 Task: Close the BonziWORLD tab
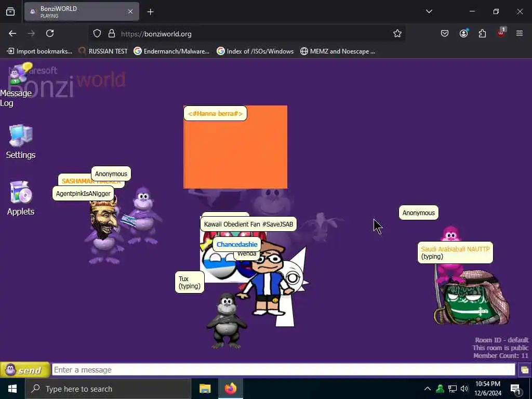(x=130, y=11)
